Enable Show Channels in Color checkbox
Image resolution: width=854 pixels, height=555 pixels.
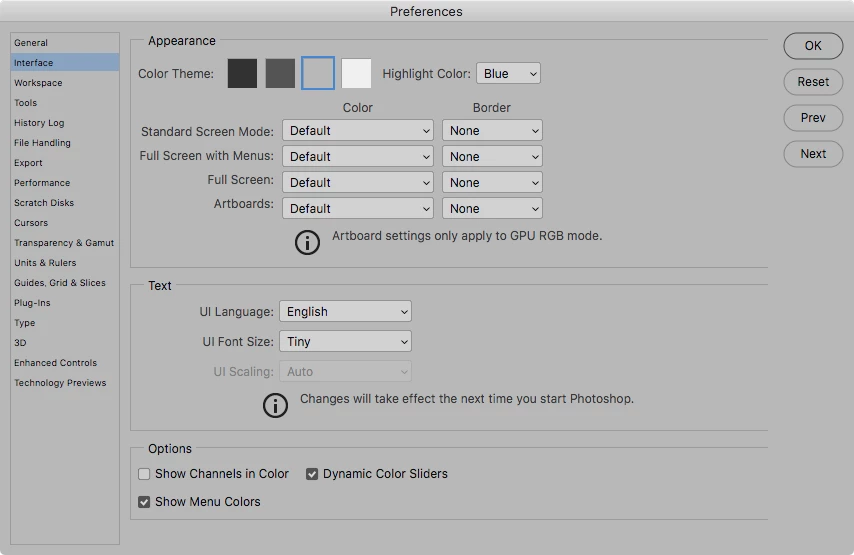point(144,474)
